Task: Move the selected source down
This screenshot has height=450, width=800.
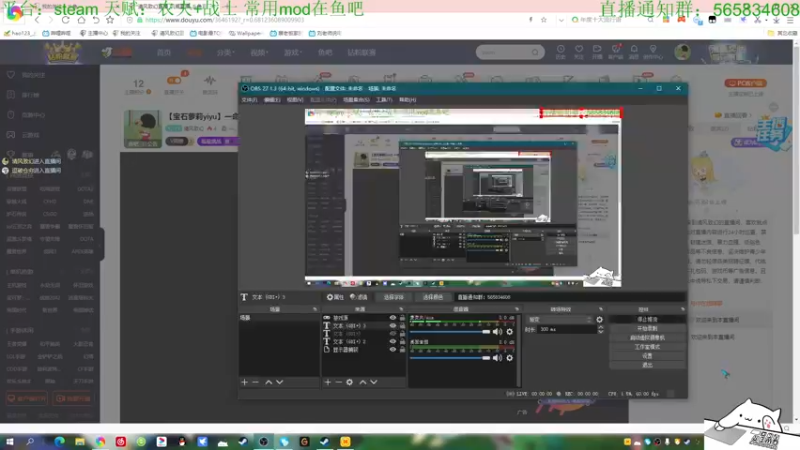Action: click(374, 382)
